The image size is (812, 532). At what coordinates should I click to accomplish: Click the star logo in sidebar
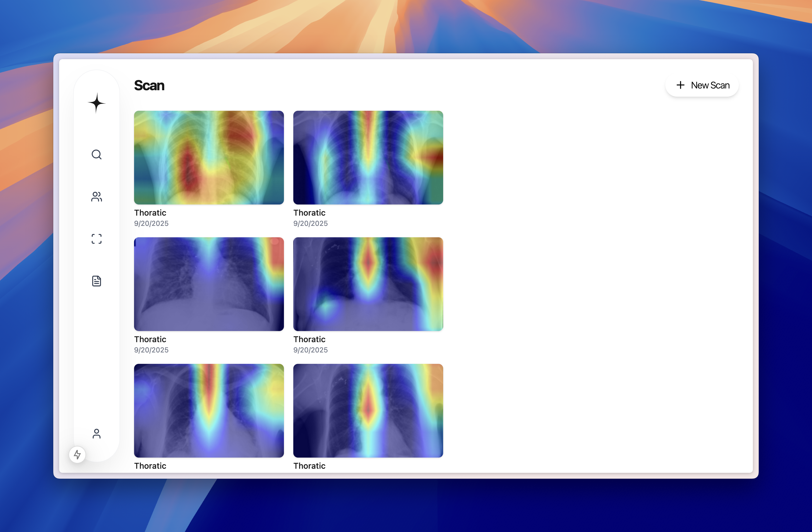tap(97, 103)
